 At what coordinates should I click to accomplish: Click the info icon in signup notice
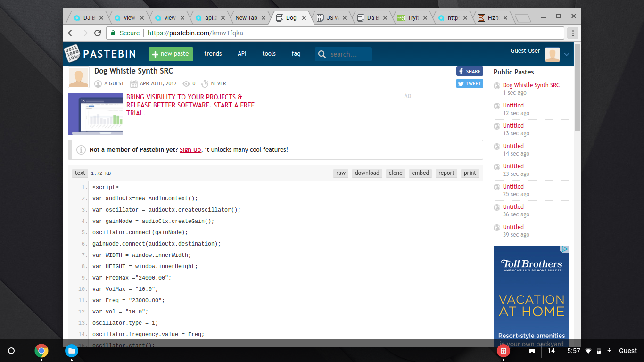point(81,150)
